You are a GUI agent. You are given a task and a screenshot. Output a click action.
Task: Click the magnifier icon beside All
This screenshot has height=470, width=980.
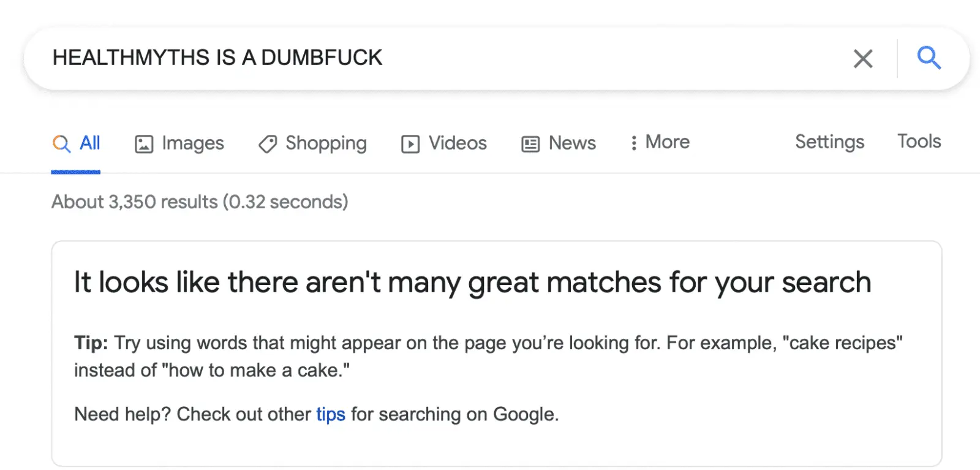coord(61,144)
